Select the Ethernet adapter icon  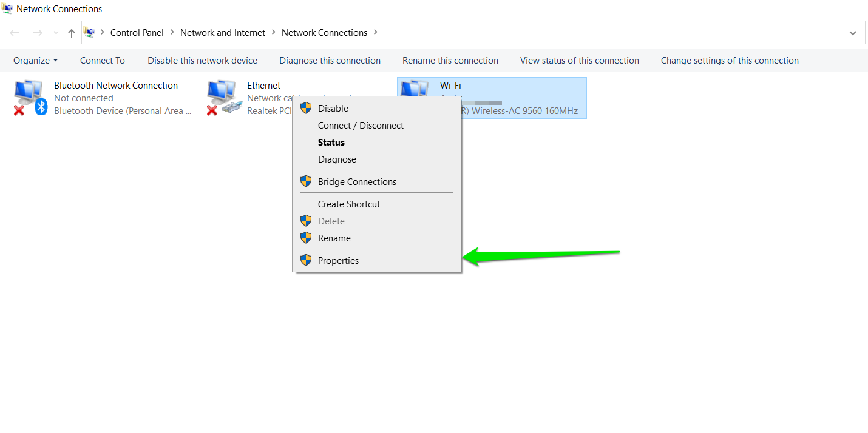click(223, 98)
